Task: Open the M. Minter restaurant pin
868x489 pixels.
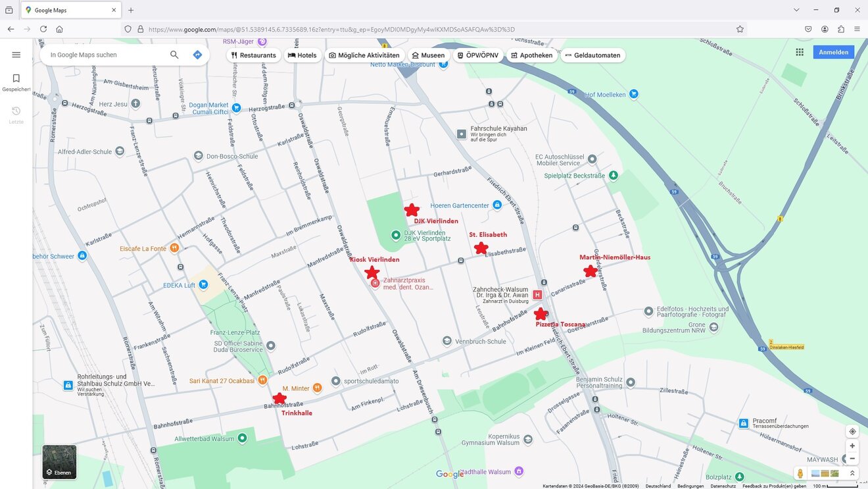Action: pyautogui.click(x=318, y=388)
